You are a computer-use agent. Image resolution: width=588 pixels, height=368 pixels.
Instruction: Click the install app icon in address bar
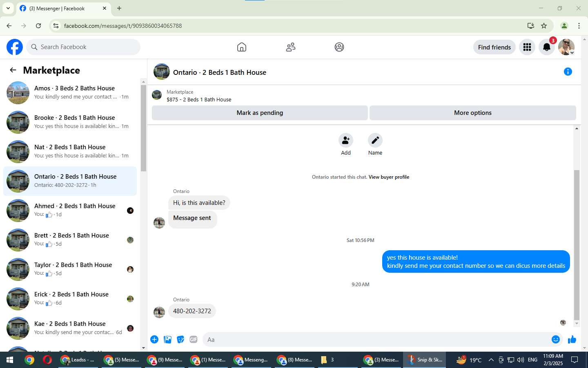tap(531, 26)
